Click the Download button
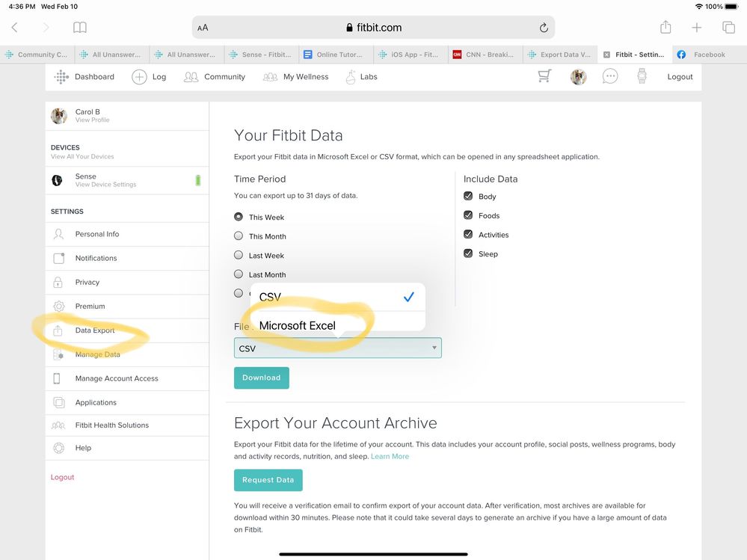Viewport: 747px width, 560px height. 262,378
